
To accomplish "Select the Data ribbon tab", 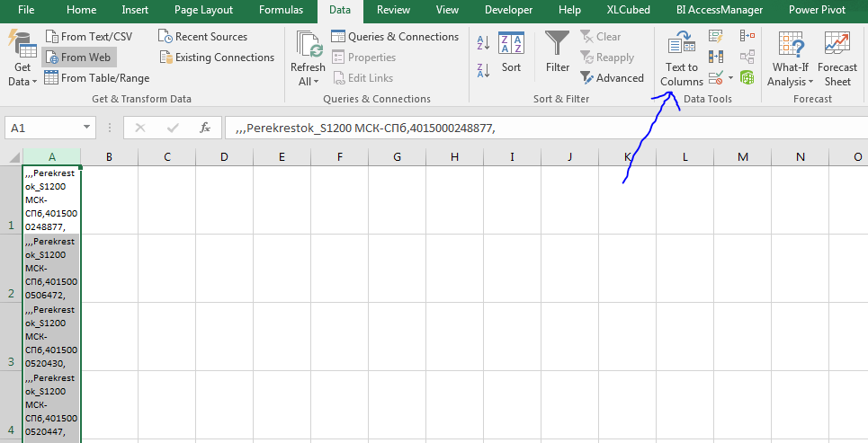I will (340, 10).
